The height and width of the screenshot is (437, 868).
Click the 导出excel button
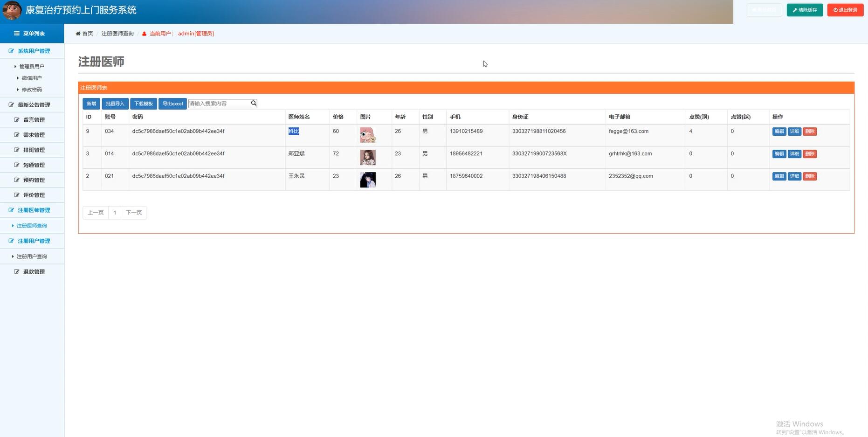point(172,104)
